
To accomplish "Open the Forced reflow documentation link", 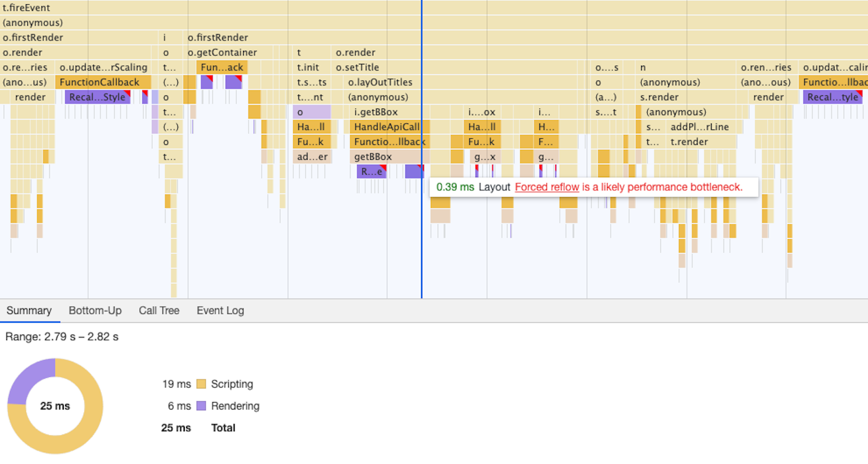I will coord(547,187).
